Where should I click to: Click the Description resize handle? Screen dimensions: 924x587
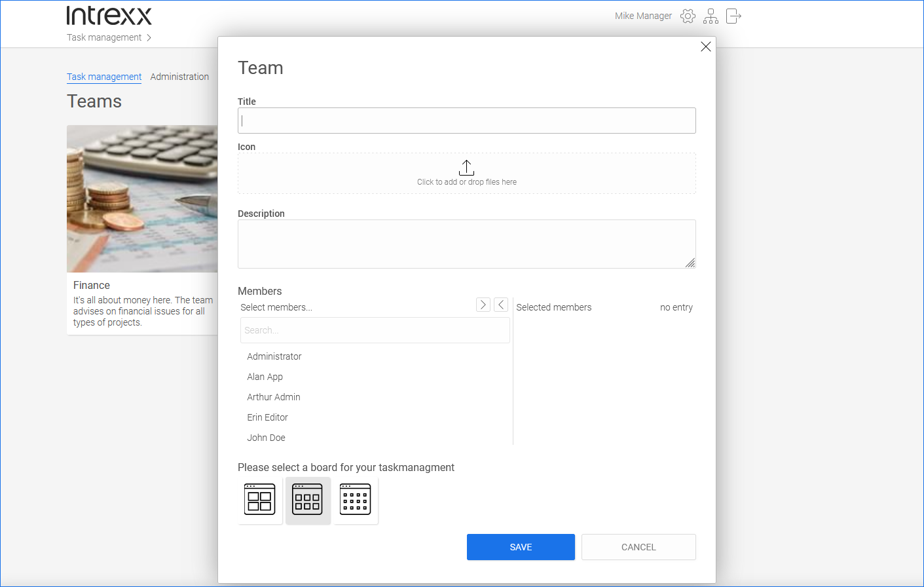(690, 263)
